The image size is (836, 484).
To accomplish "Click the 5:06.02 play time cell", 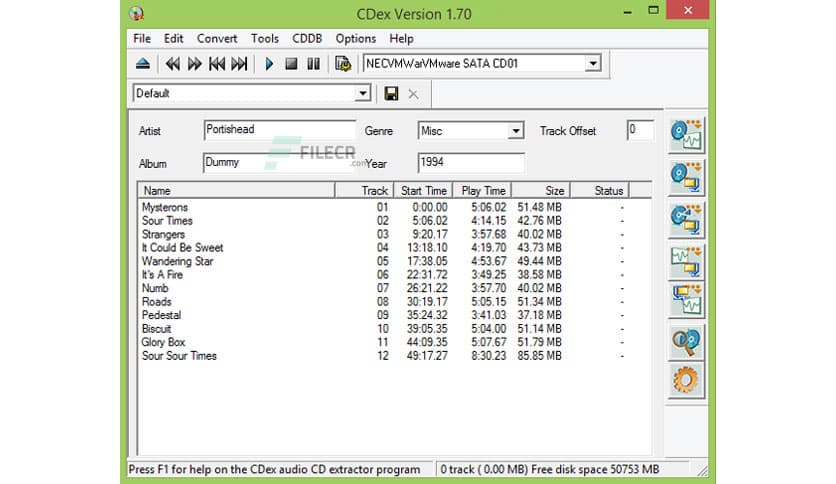I will click(x=488, y=207).
